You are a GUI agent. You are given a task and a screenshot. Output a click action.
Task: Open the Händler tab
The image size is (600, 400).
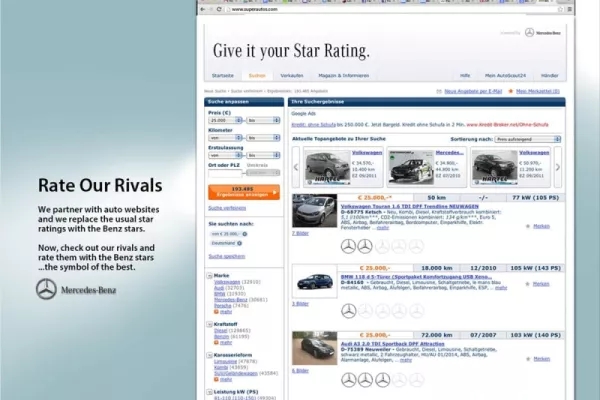coord(549,76)
